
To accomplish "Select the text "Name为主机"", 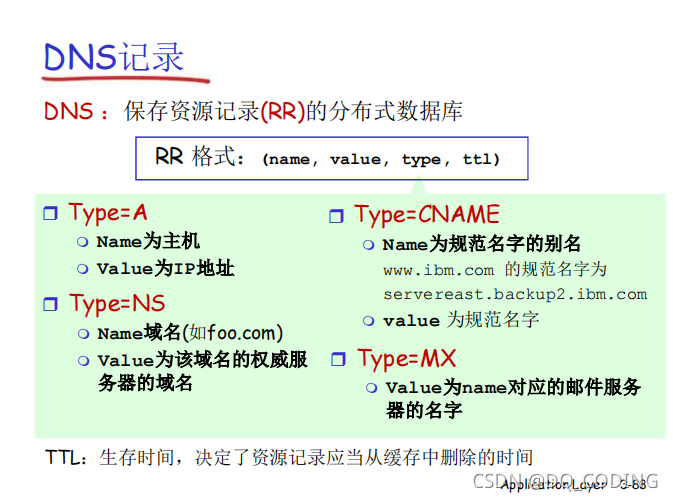I will (x=148, y=241).
